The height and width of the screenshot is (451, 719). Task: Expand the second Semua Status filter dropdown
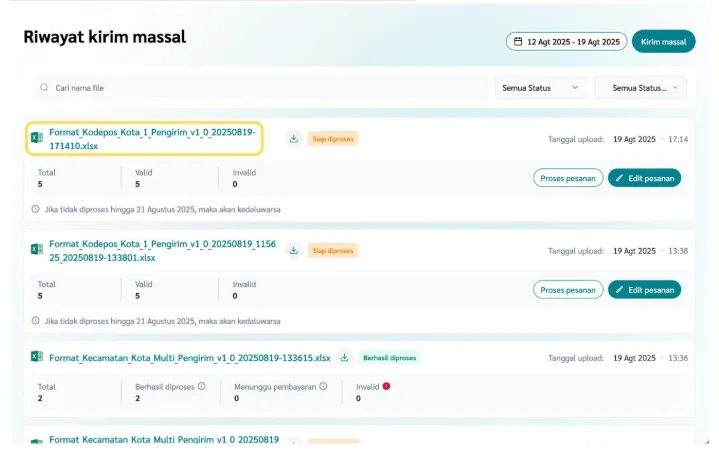(x=640, y=88)
